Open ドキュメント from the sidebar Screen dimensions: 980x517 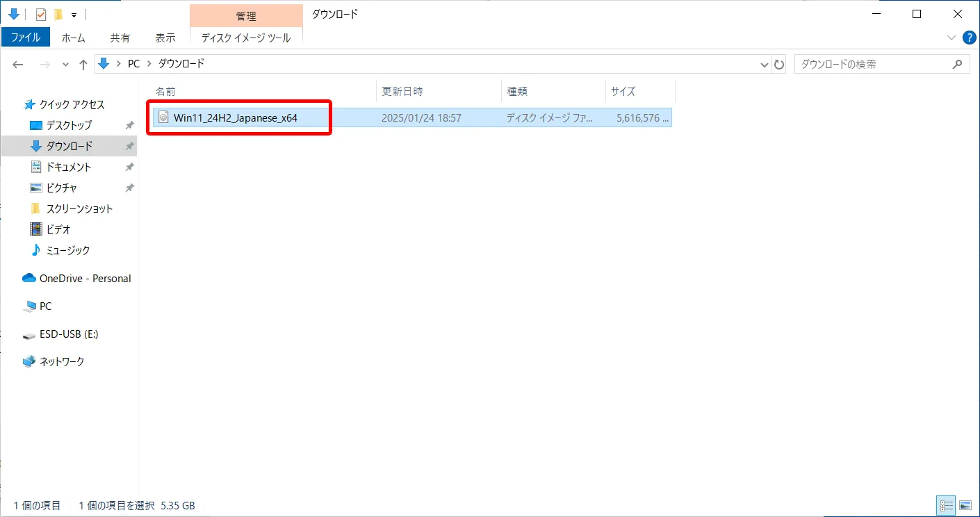[x=69, y=167]
